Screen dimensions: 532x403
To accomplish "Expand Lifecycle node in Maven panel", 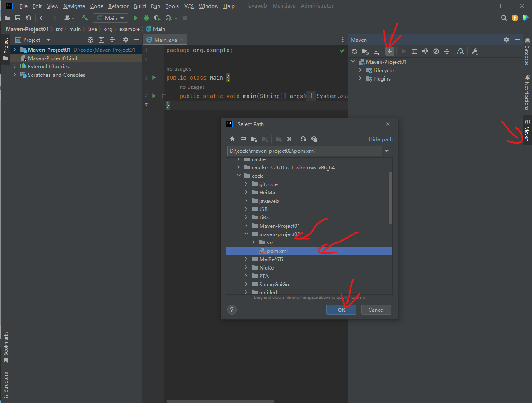I will pos(360,70).
